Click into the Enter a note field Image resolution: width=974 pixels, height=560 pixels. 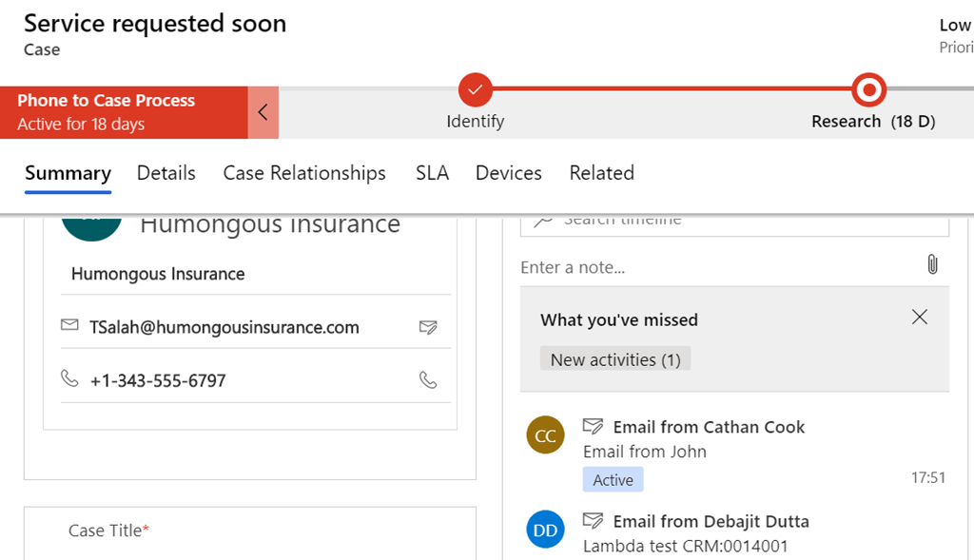coord(713,267)
